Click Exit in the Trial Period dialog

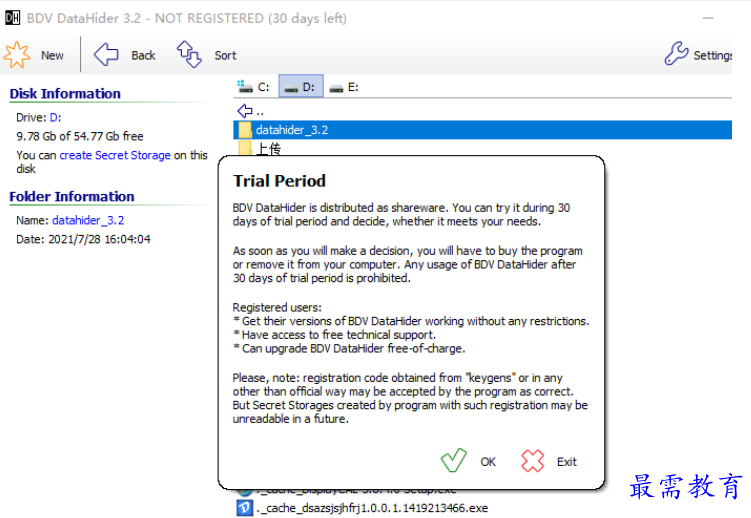pos(567,462)
